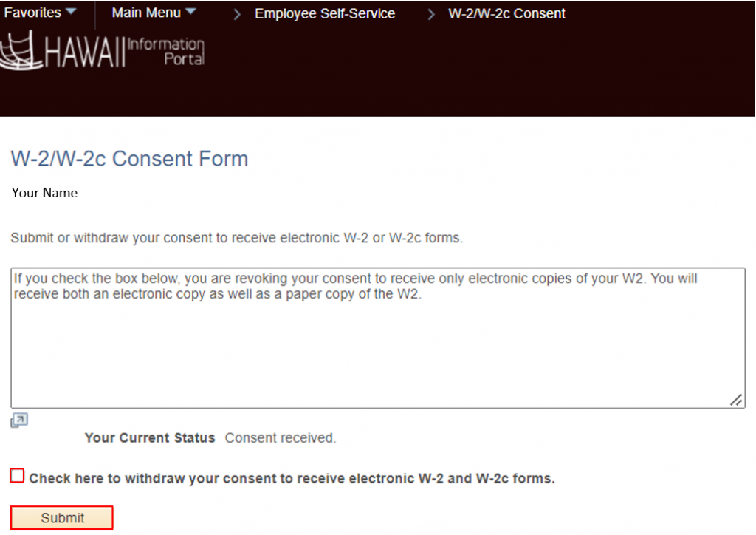This screenshot has width=756, height=535.
Task: Click the Hawaii Information Portal logo
Action: pyautogui.click(x=103, y=52)
